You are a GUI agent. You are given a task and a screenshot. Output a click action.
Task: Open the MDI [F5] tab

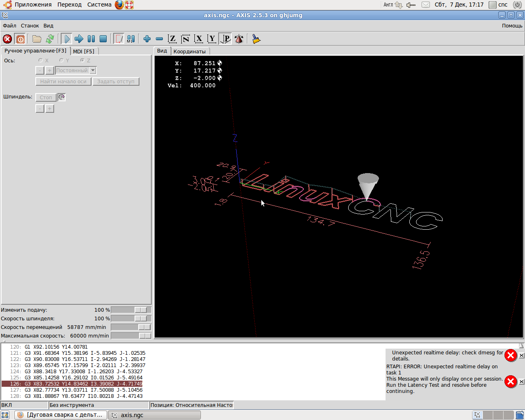pos(84,51)
